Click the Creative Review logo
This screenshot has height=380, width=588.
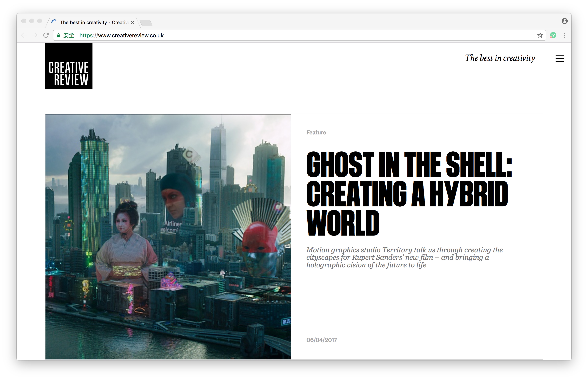69,66
